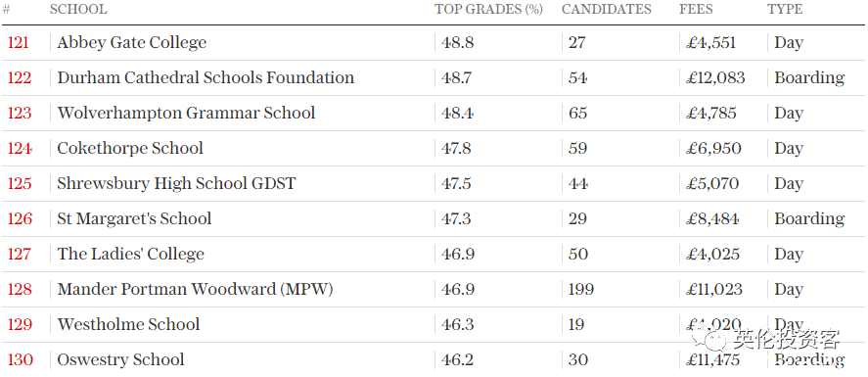868x377 pixels.
Task: Select Durham Cathedral Schools Foundation entry
Action: 206,77
